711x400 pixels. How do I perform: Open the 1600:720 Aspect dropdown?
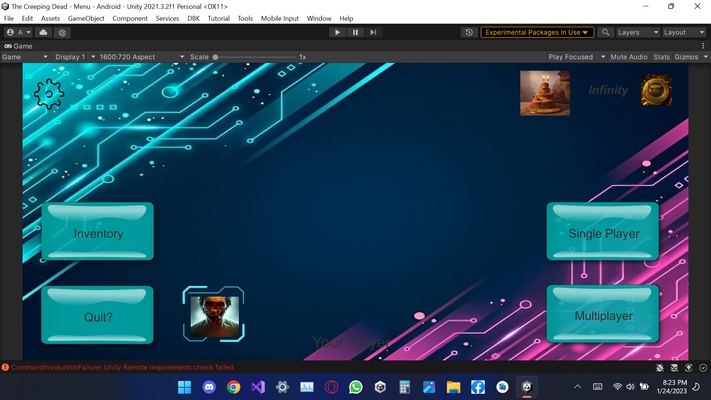(141, 57)
